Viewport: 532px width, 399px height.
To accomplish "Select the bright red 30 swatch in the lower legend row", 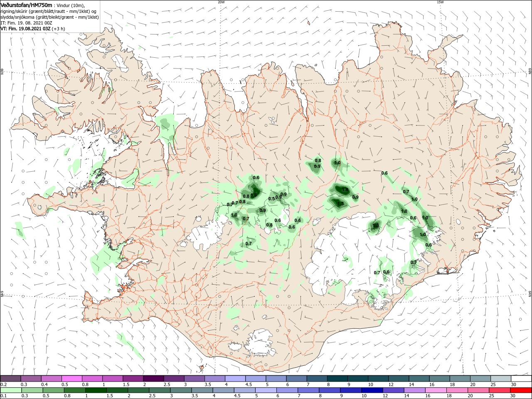I will tap(521, 390).
